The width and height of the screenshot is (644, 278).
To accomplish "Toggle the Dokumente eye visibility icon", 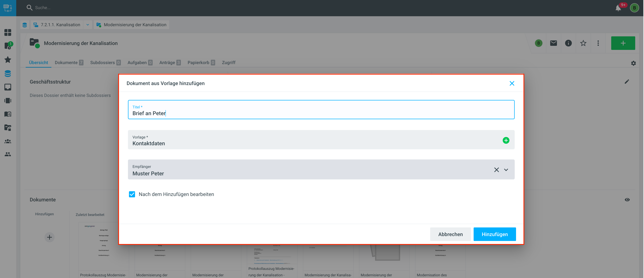I will (627, 200).
